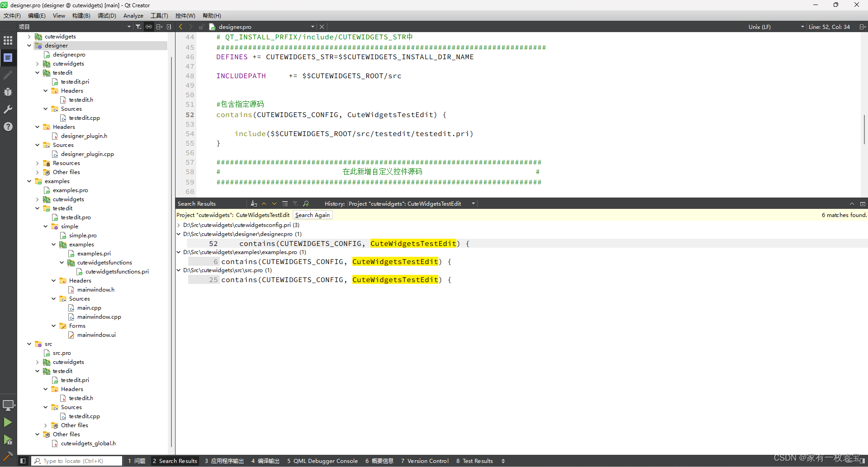Split the editor view
Screen dimensions: 868x467
point(863,27)
